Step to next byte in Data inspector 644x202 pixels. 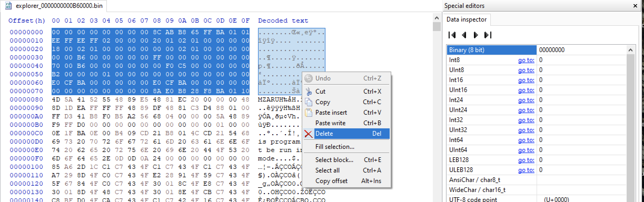pyautogui.click(x=476, y=35)
